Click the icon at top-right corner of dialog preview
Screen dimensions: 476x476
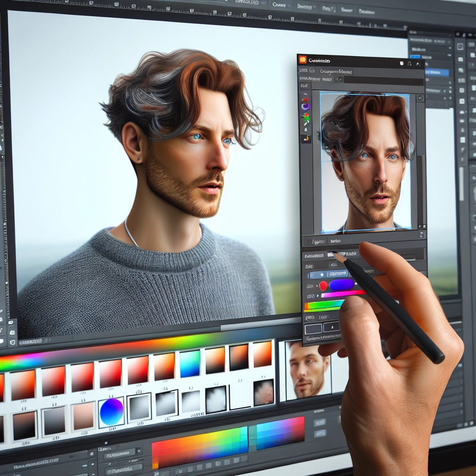pos(420,98)
